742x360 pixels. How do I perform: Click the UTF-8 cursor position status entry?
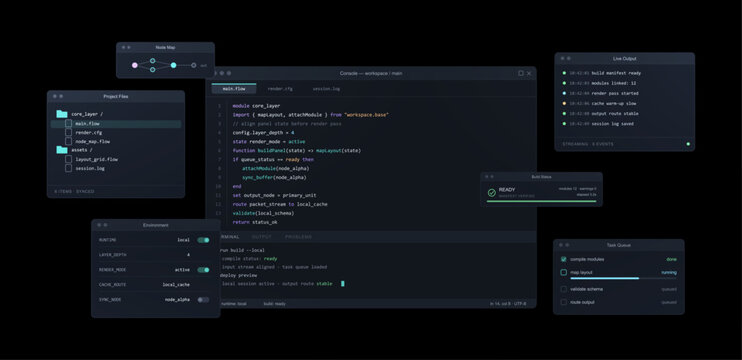click(x=508, y=304)
